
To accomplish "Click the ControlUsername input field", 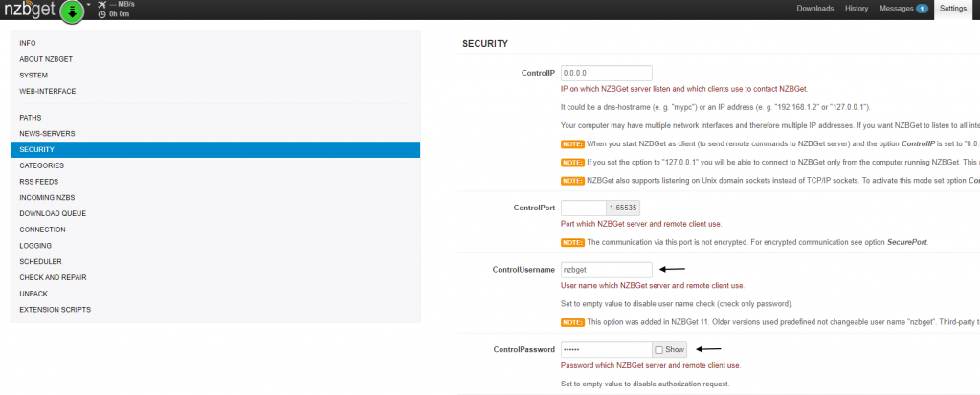I will coord(606,270).
